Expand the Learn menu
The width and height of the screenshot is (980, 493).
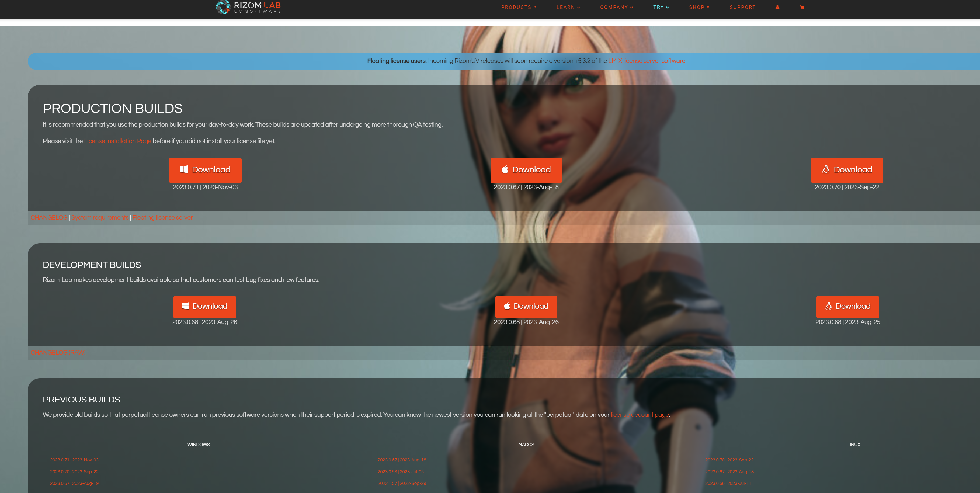coord(568,7)
